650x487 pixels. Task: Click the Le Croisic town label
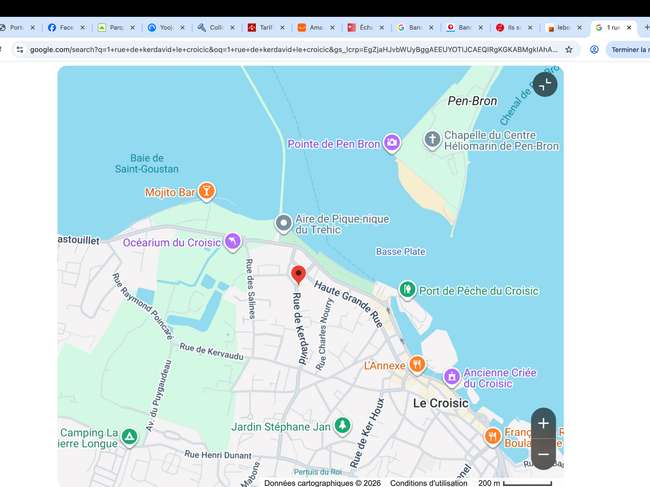pos(441,403)
